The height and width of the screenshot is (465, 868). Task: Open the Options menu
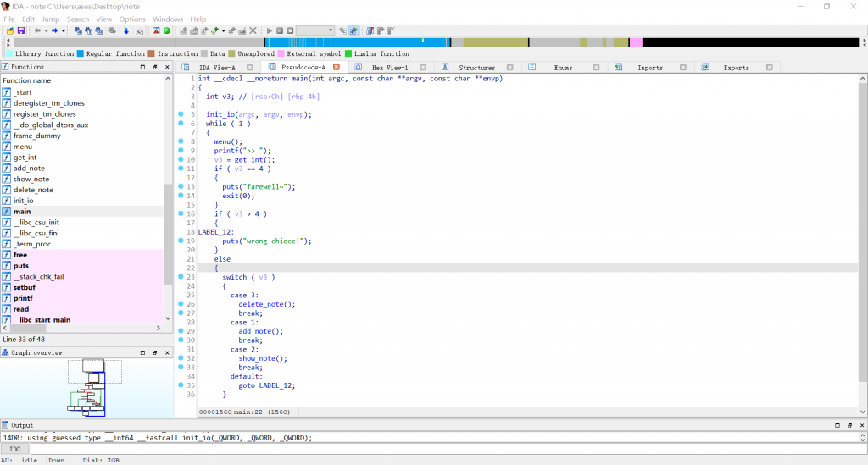pos(132,19)
